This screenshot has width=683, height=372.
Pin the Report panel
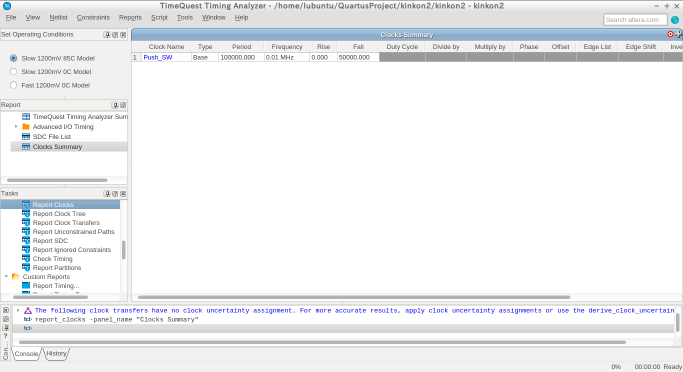[115, 105]
